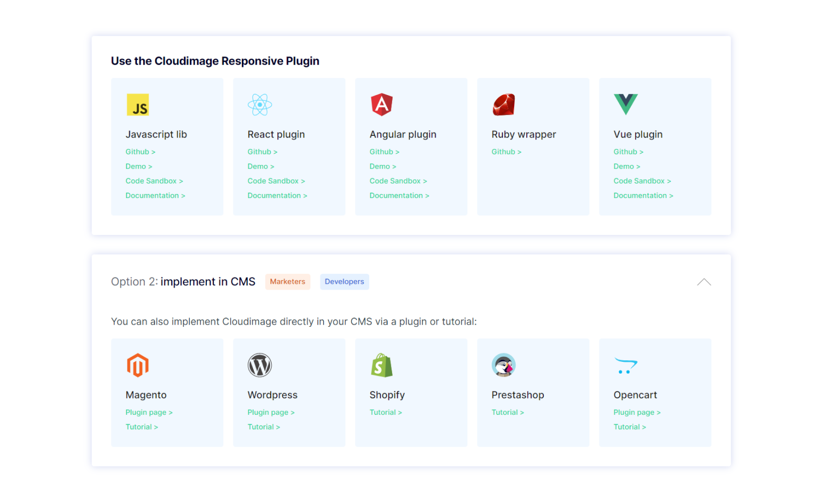This screenshot has width=817, height=504.
Task: Open Demo link under Javascript lib
Action: [139, 167]
